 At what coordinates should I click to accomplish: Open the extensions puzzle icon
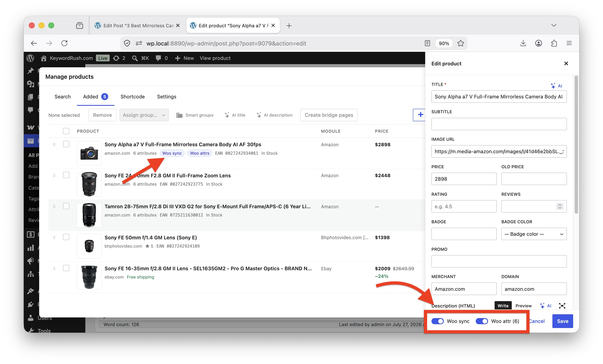[x=554, y=43]
